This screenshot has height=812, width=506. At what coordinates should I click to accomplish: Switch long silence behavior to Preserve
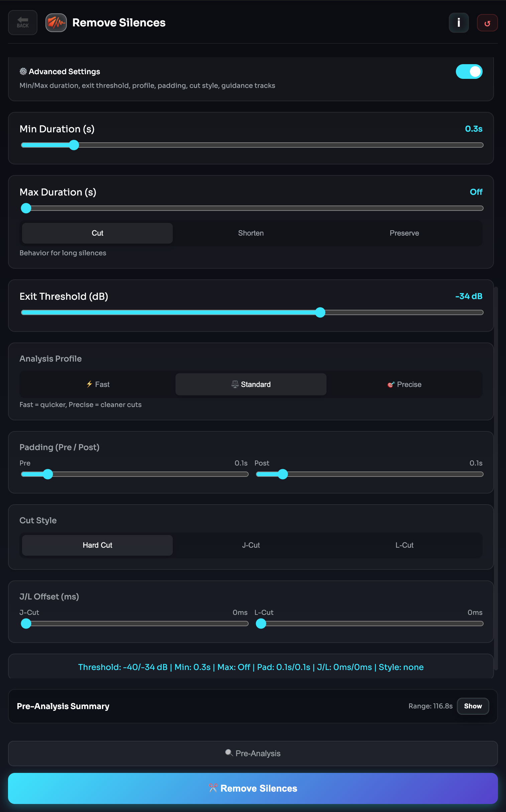[x=404, y=233]
